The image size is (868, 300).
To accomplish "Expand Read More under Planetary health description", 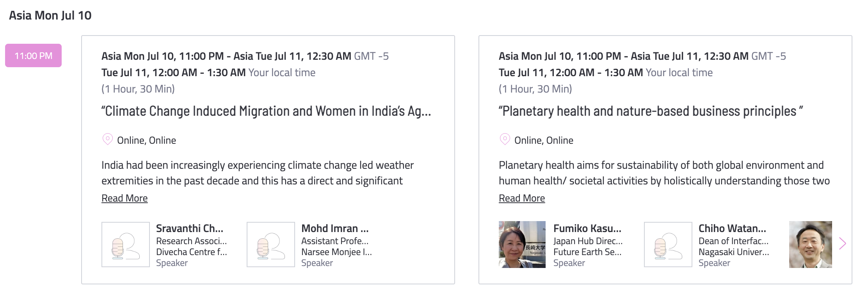I will (522, 198).
